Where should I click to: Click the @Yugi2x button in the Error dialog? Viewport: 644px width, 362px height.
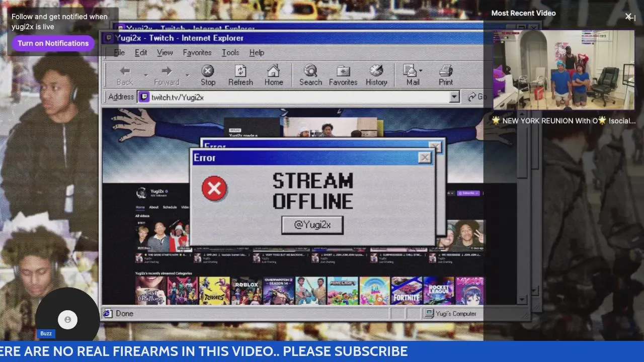[312, 225]
